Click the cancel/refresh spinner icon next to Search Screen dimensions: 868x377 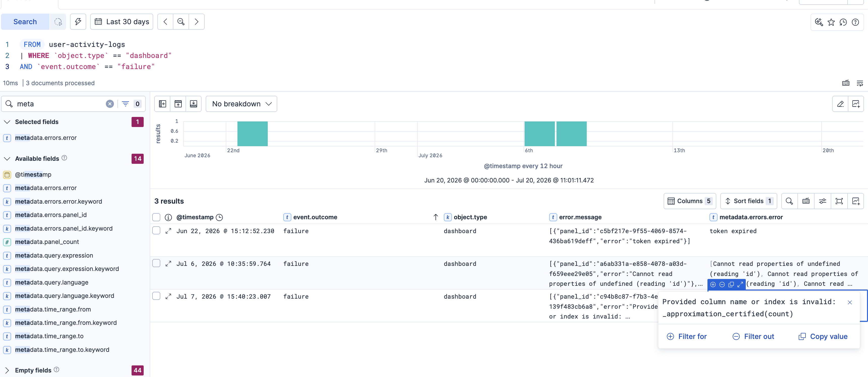pyautogui.click(x=58, y=22)
